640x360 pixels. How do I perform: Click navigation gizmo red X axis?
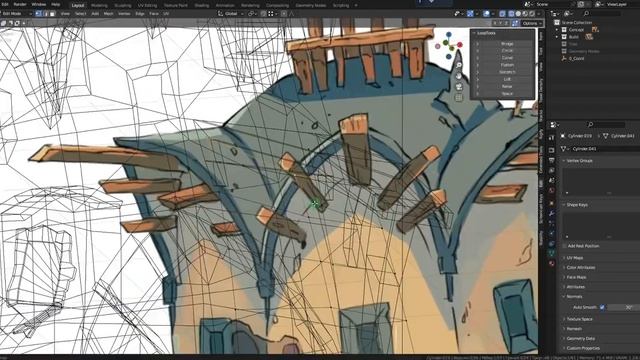point(460,44)
